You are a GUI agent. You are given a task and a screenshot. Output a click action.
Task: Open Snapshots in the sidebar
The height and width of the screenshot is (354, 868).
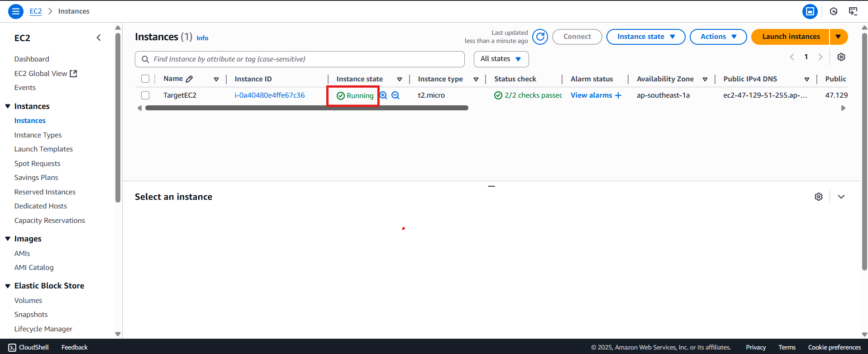31,315
